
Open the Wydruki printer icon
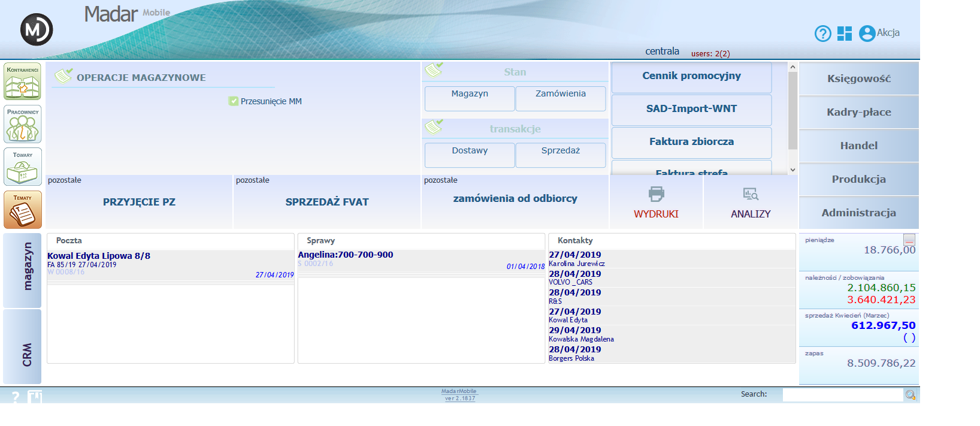[657, 194]
